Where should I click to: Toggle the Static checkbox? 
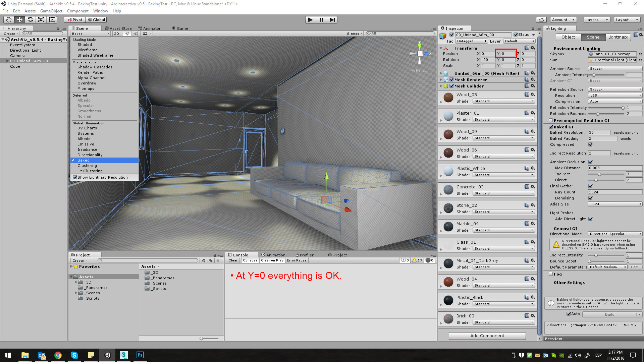pos(516,35)
